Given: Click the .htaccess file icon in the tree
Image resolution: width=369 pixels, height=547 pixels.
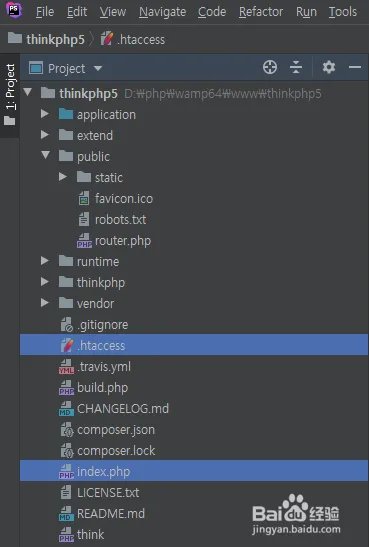Looking at the screenshot, I should point(67,345).
